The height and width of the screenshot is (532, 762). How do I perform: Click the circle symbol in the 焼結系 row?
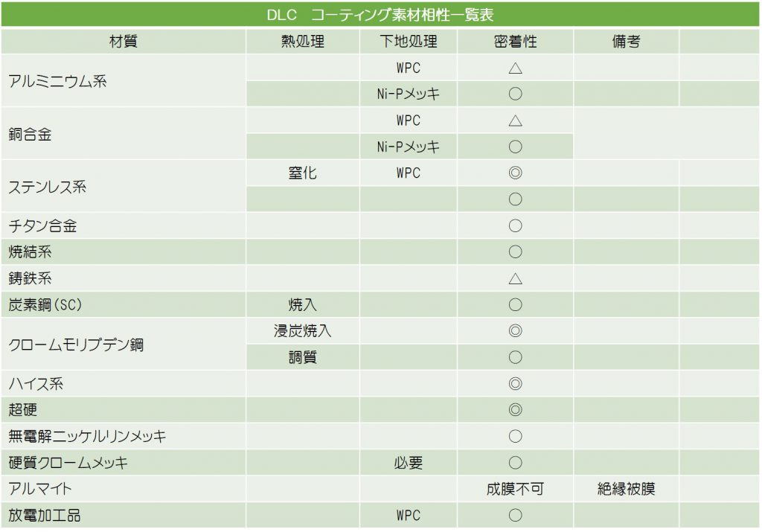pyautogui.click(x=515, y=251)
